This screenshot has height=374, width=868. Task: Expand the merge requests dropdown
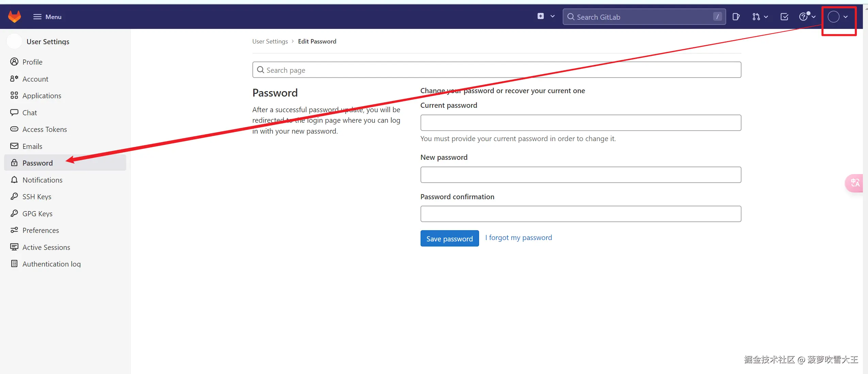[x=759, y=17]
